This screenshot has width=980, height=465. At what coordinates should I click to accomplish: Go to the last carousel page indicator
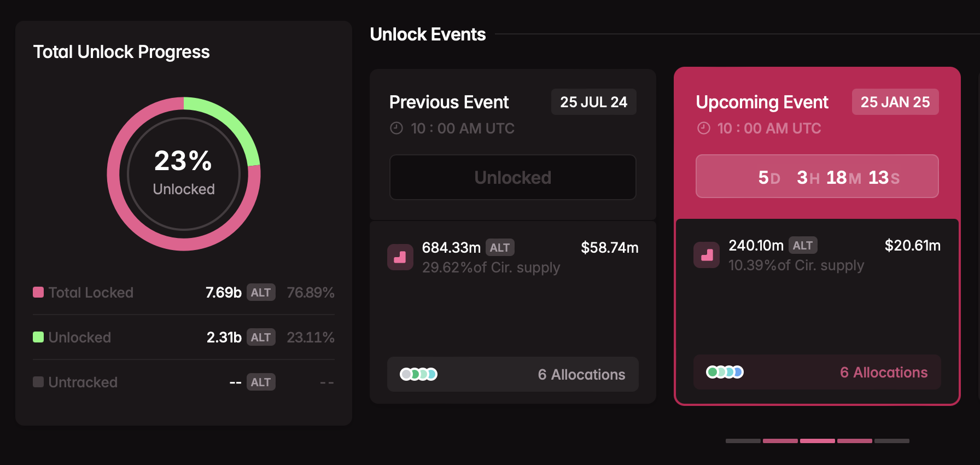pyautogui.click(x=891, y=441)
